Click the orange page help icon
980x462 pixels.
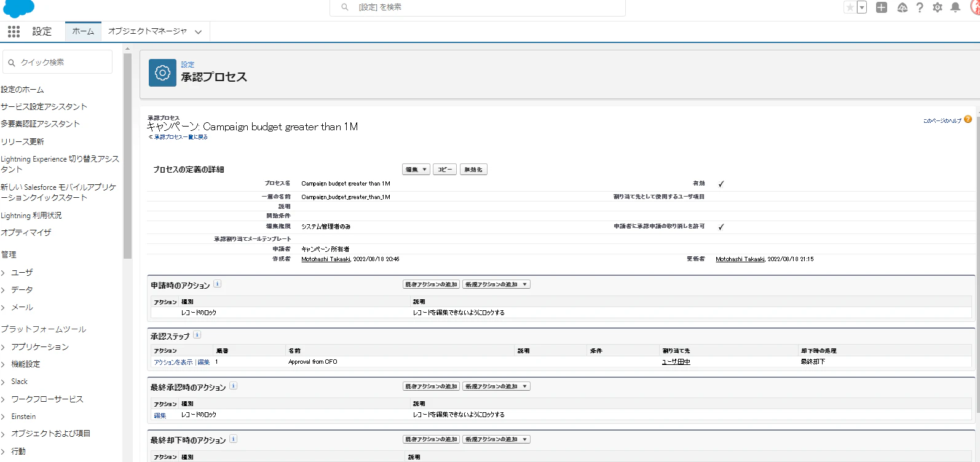[x=968, y=119]
